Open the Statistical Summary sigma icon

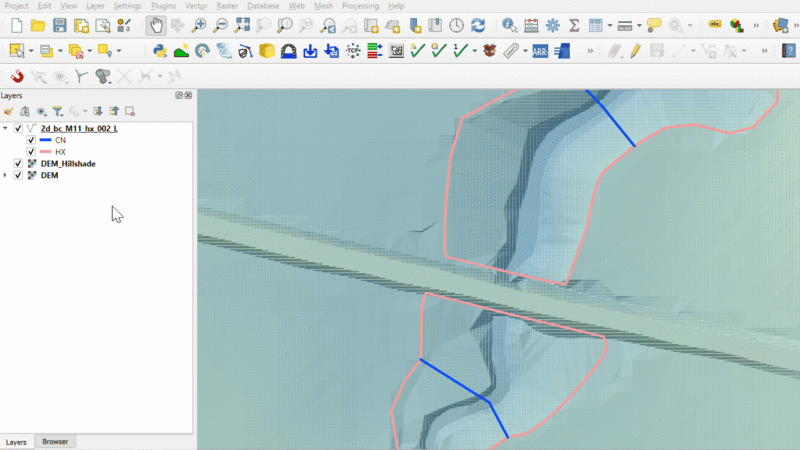pos(574,25)
